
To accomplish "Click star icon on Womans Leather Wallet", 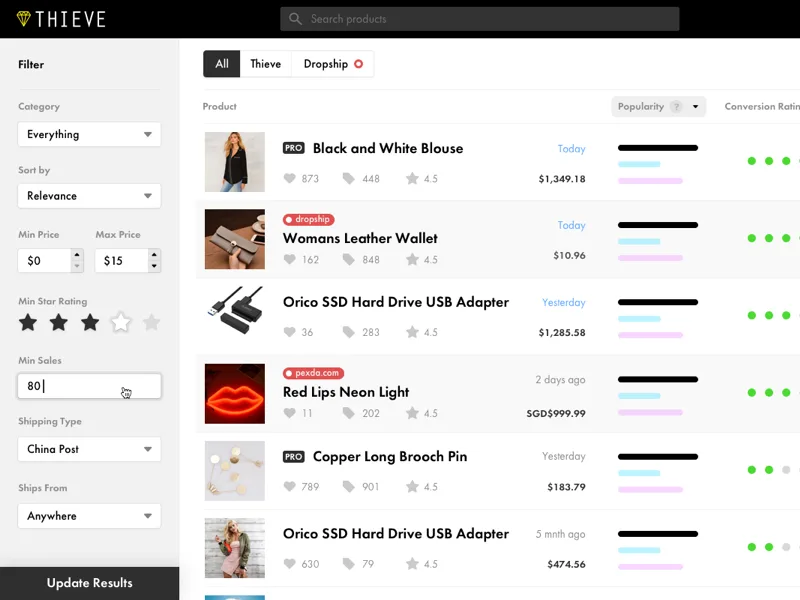I will pos(412,260).
